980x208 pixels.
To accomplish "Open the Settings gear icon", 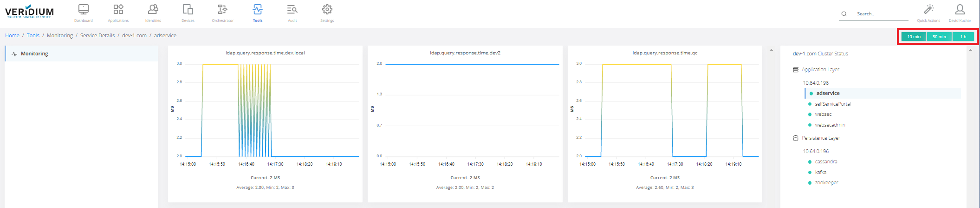I will (327, 10).
